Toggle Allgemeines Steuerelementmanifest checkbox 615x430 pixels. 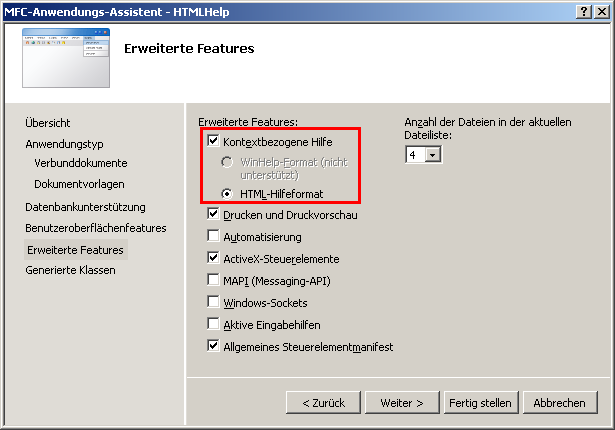point(213,346)
